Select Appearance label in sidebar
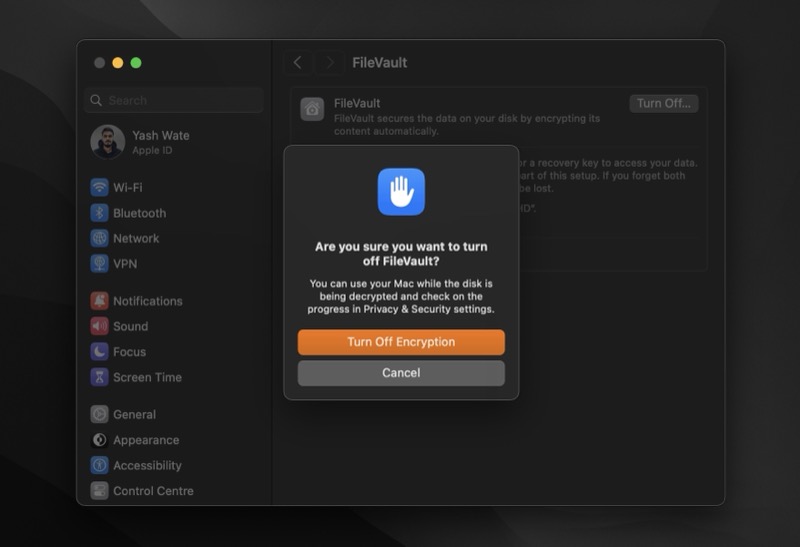 pos(146,440)
